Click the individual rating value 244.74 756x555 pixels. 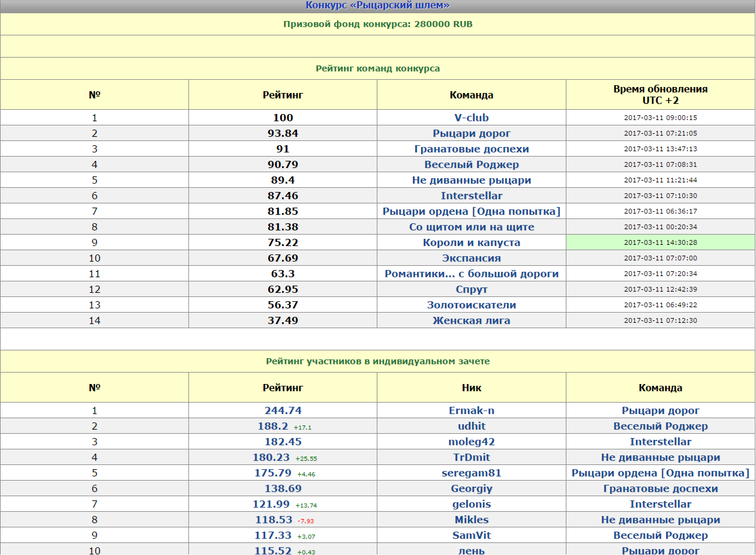pos(283,410)
